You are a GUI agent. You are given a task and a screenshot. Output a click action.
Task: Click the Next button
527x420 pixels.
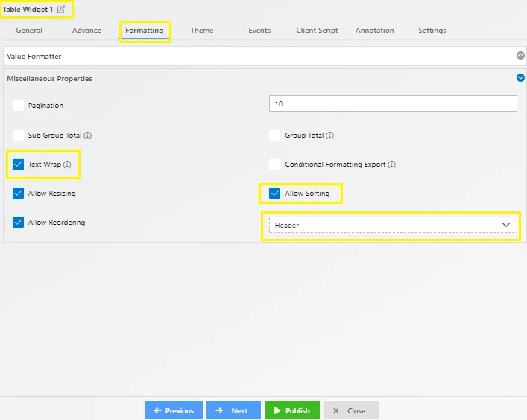(x=233, y=410)
